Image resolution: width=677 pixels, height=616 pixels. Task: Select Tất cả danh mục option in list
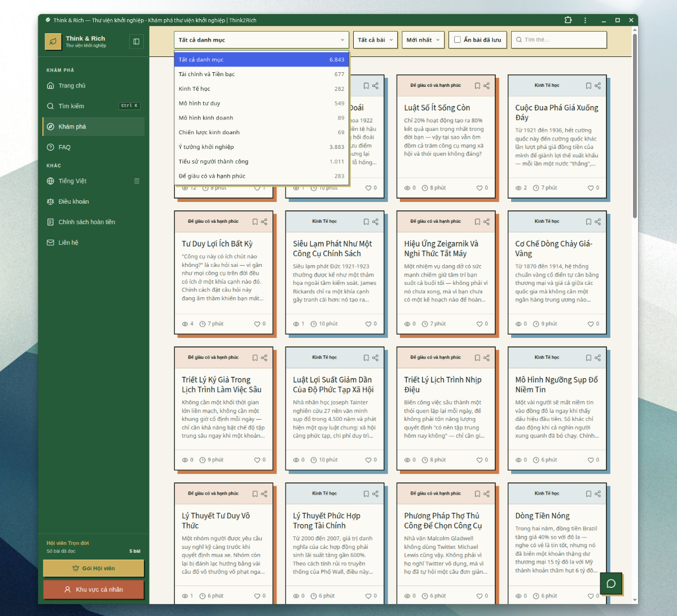(261, 59)
